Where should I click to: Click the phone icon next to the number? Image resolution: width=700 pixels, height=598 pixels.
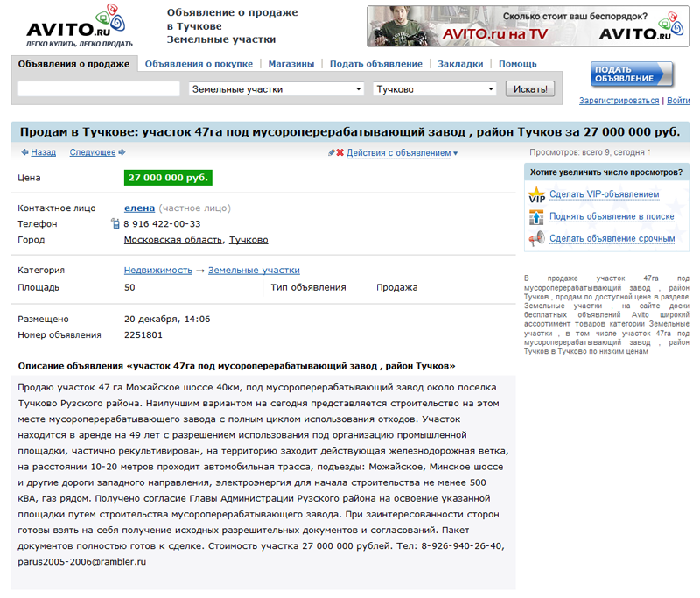coord(115,224)
